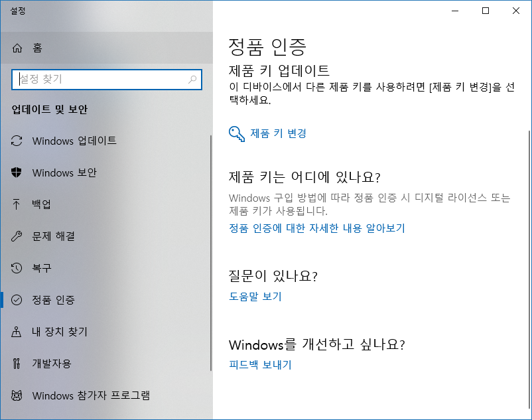Click the Home house icon
The height and width of the screenshot is (420, 532).
point(17,48)
